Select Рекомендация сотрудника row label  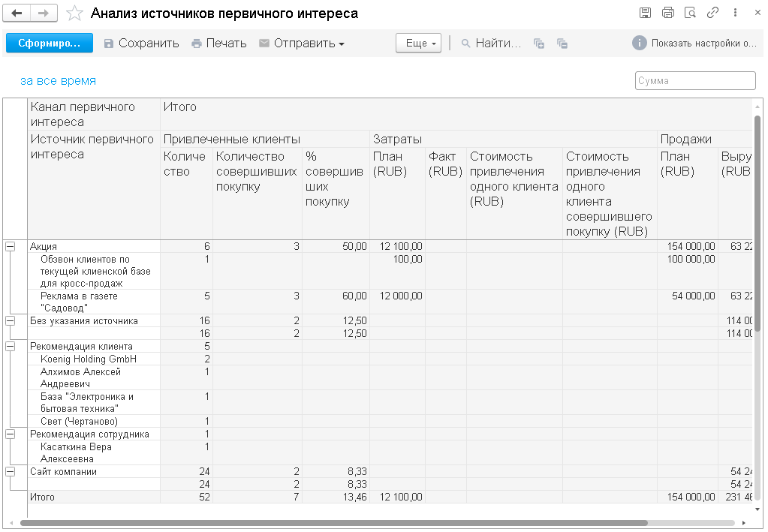[x=89, y=434]
